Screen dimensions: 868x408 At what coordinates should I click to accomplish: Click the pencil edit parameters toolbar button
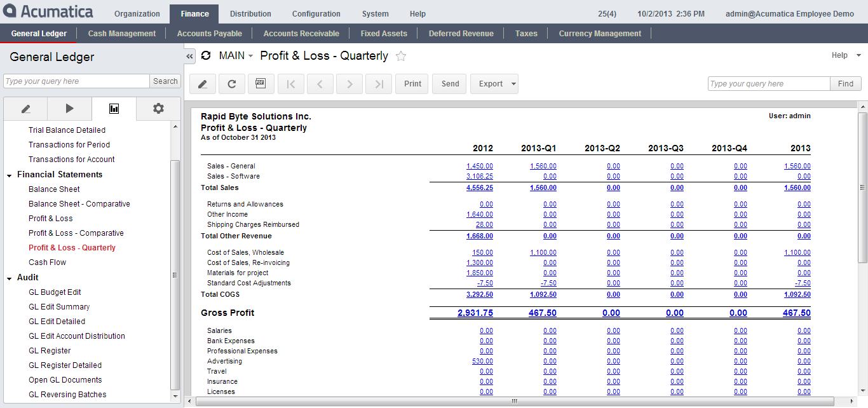pyautogui.click(x=203, y=84)
